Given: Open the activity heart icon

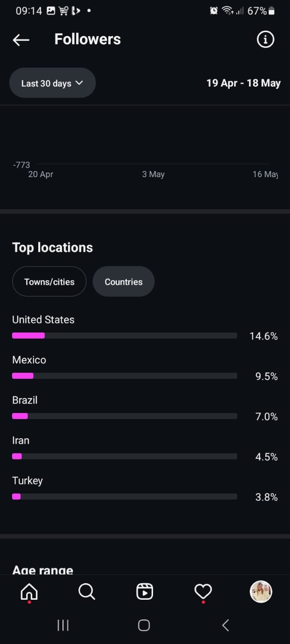Looking at the screenshot, I should [x=203, y=592].
